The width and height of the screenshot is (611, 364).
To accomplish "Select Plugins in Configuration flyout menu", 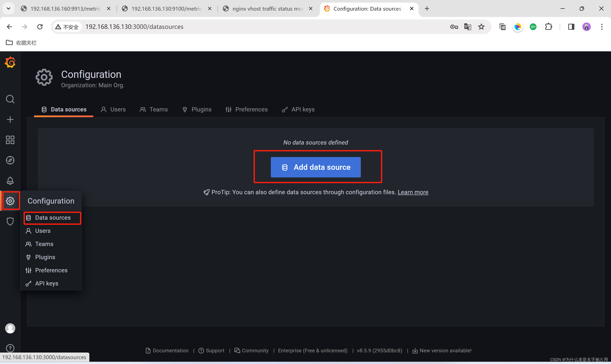I will pyautogui.click(x=51, y=257).
